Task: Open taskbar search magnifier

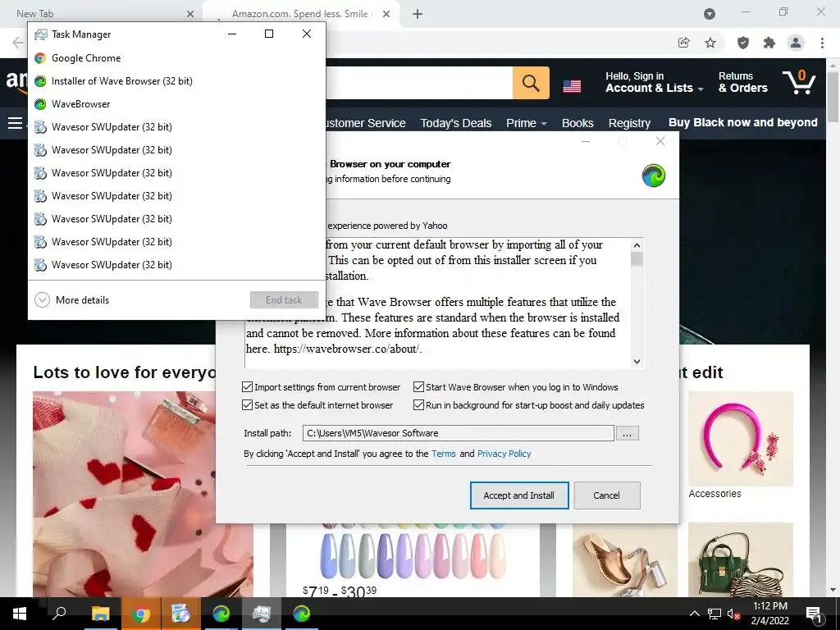Action: pyautogui.click(x=59, y=614)
